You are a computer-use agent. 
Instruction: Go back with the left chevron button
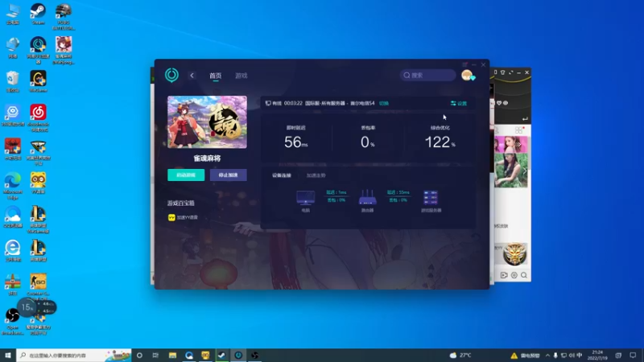click(192, 76)
